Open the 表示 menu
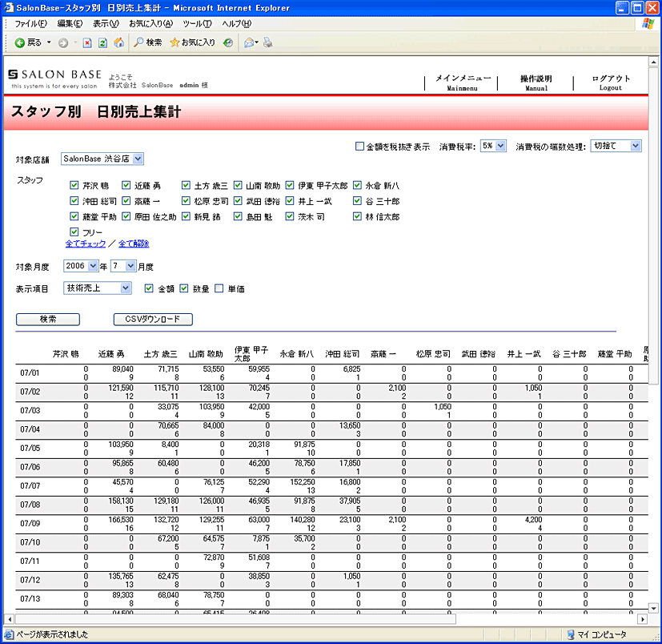This screenshot has width=662, height=644. pyautogui.click(x=106, y=24)
